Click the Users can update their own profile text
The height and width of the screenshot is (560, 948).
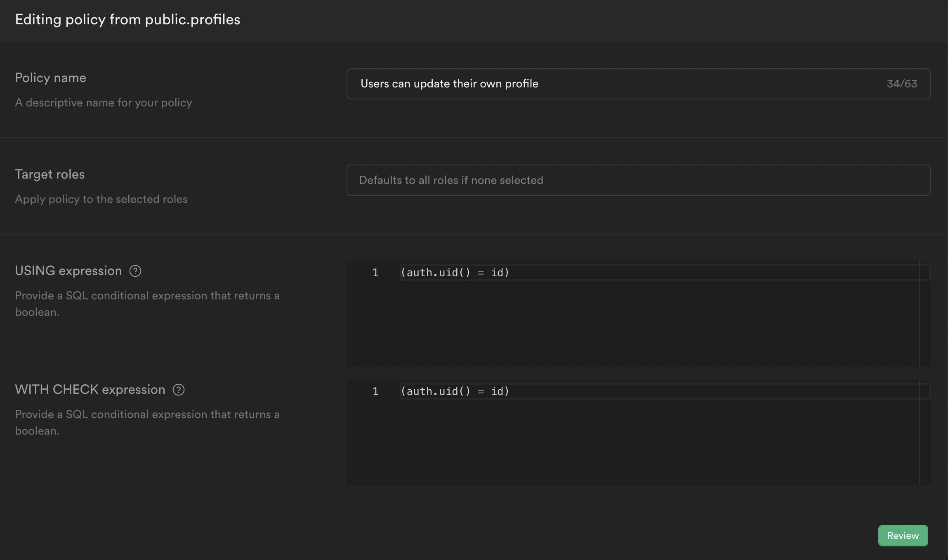point(449,83)
